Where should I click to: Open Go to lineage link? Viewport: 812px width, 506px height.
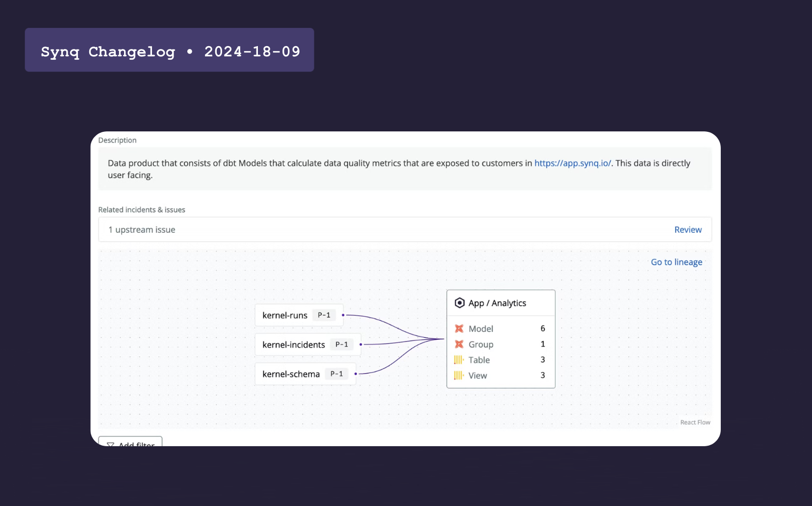coord(677,262)
